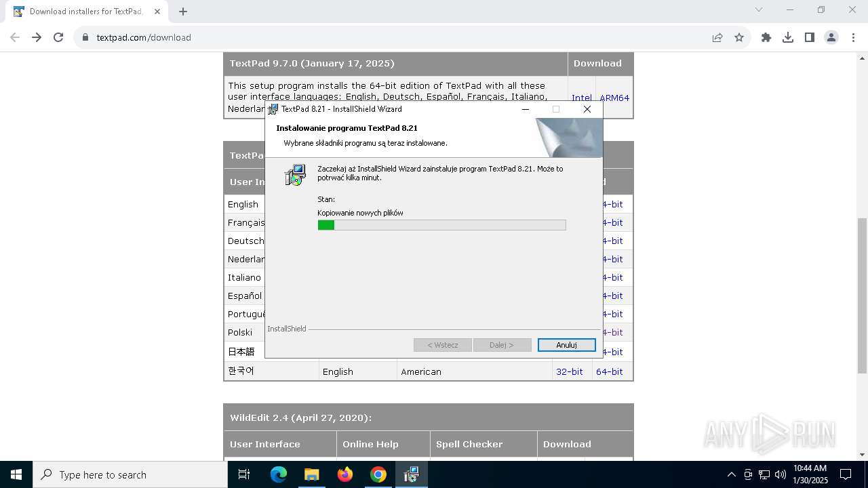
Task: Close the InstallShield Wizard window
Action: (587, 109)
